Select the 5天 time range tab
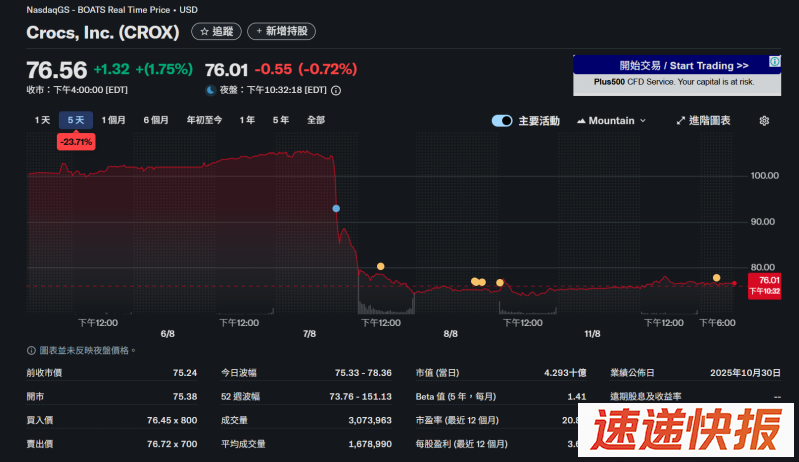Screen dimensions: 799x462 click(x=76, y=120)
